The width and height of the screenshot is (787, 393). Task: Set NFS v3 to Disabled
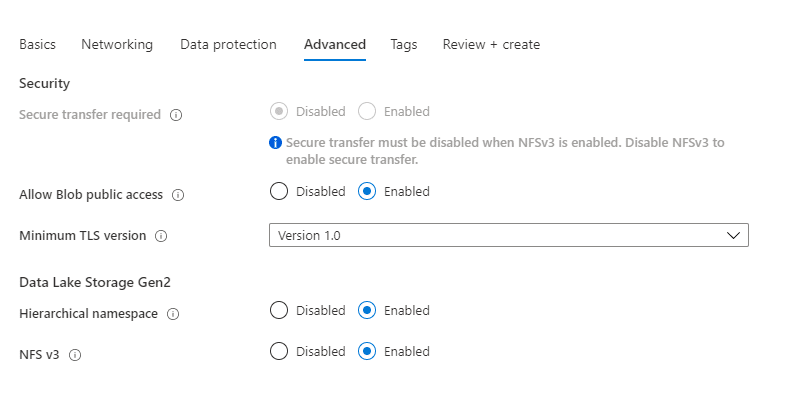[279, 351]
